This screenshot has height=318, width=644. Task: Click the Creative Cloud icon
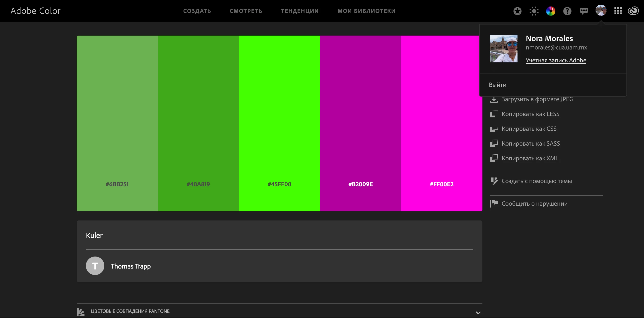[633, 11]
